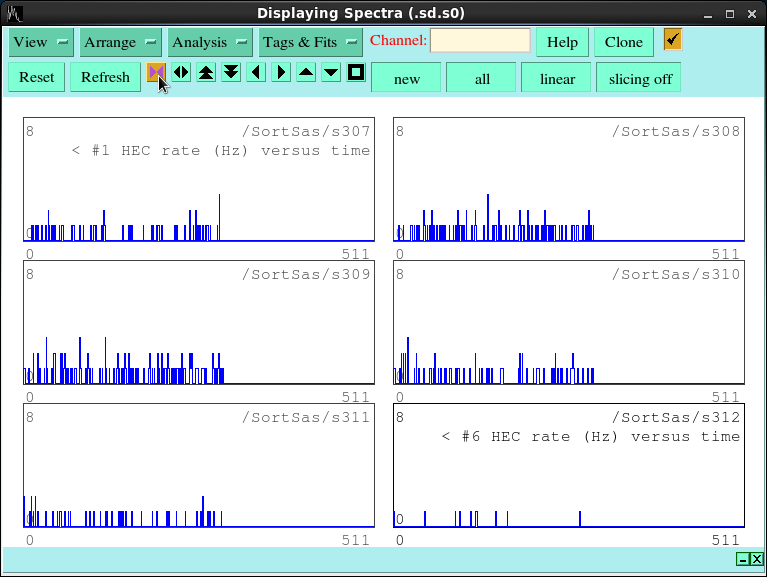Open Help

point(562,42)
